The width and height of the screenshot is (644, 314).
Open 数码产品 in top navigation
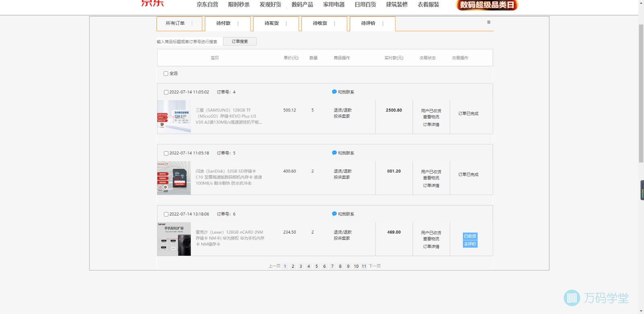pos(302,4)
